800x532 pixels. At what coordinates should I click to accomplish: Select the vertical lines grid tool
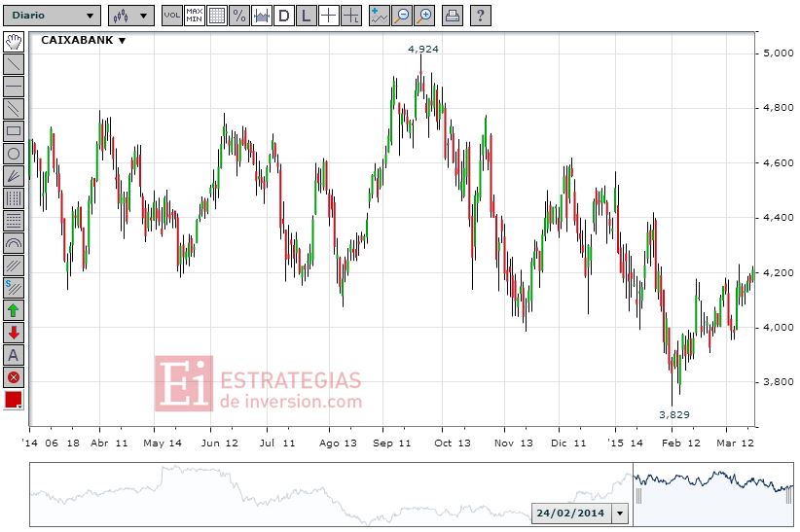pos(14,198)
